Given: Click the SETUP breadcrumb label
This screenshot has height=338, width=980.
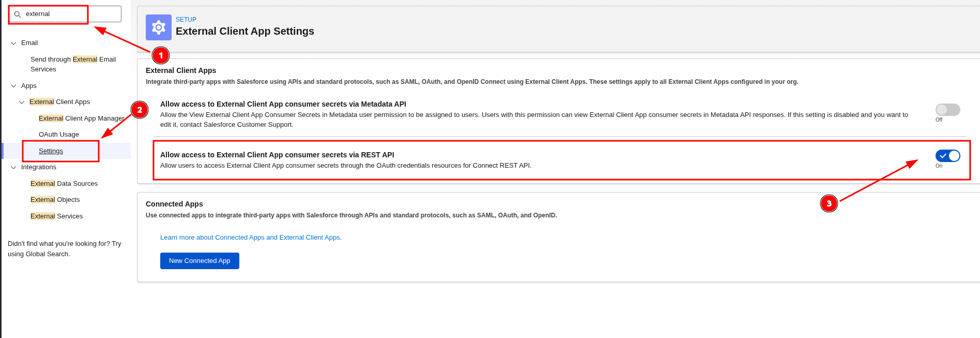Looking at the screenshot, I should click(x=186, y=20).
